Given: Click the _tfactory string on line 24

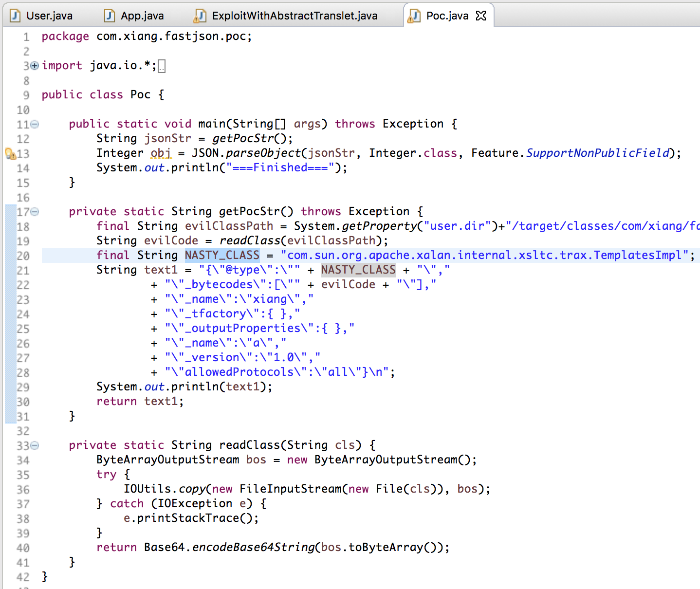Looking at the screenshot, I should tap(233, 313).
